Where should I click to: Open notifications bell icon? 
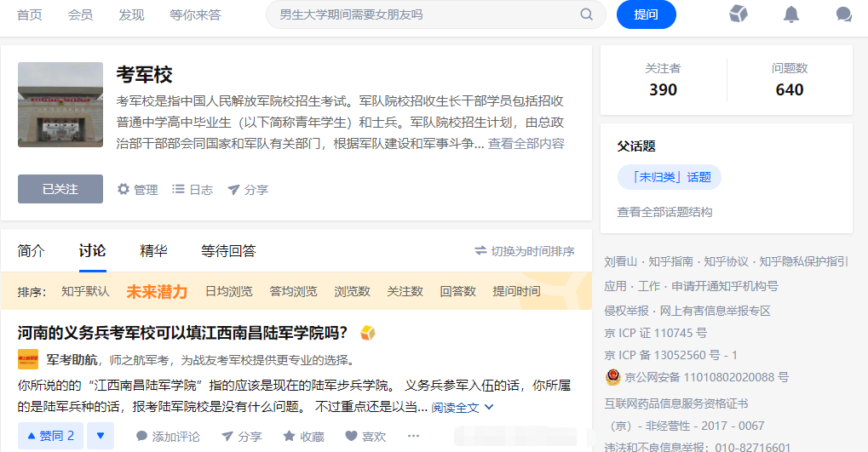pos(791,14)
